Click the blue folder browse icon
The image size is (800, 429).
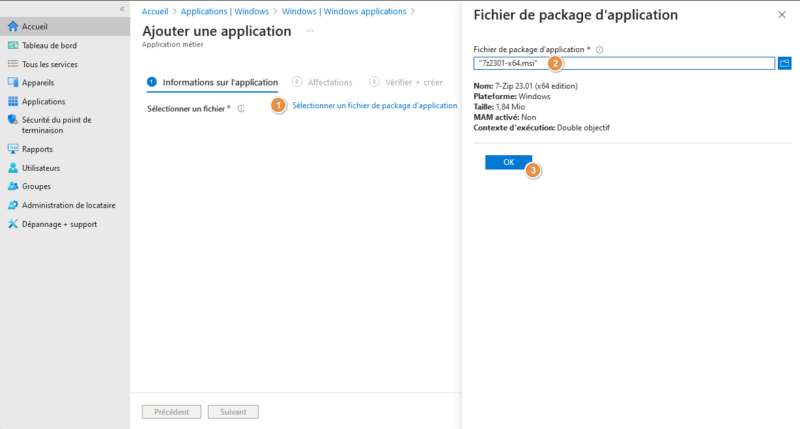(785, 63)
